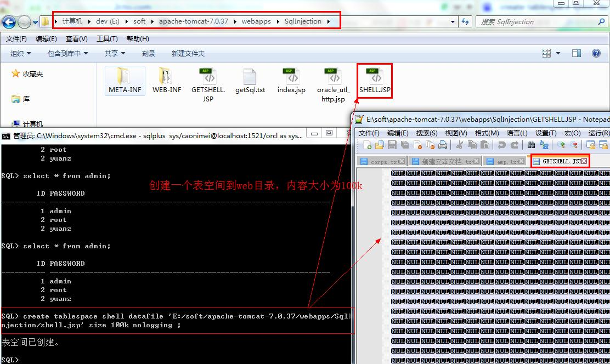Click the 新建文件夹 button

[188, 54]
